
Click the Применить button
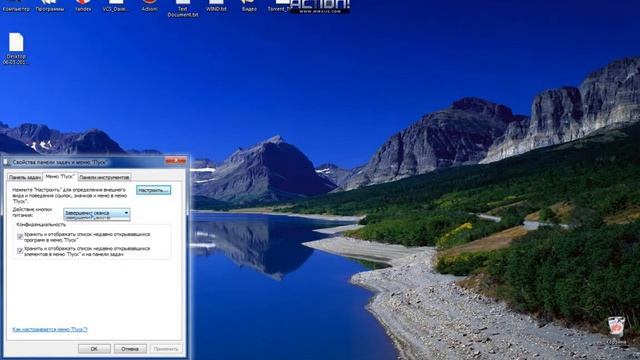166,349
